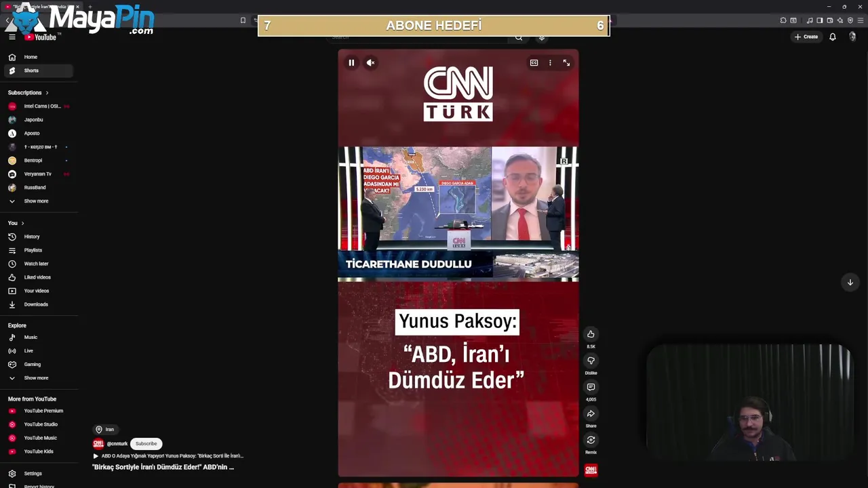Unmute the Shorts video volume
Image resolution: width=868 pixels, height=488 pixels.
coord(370,62)
